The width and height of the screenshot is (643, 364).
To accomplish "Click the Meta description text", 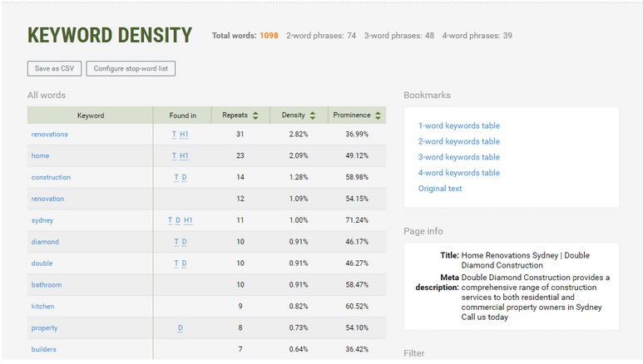I will [535, 298].
